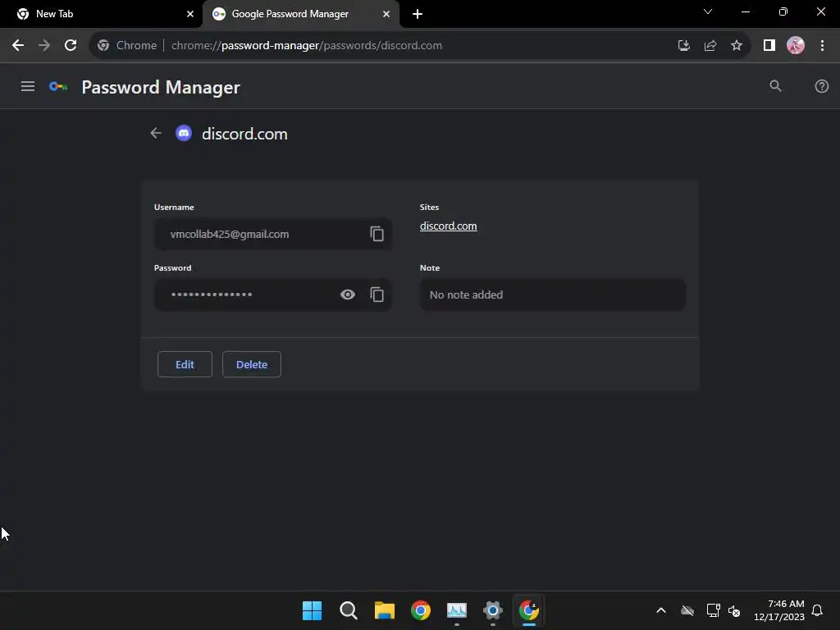Reveal the hidden password with the eye icon
Image resolution: width=840 pixels, height=630 pixels.
click(348, 294)
